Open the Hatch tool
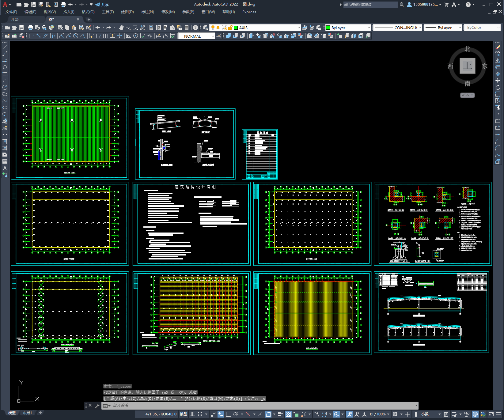 [x=5, y=141]
